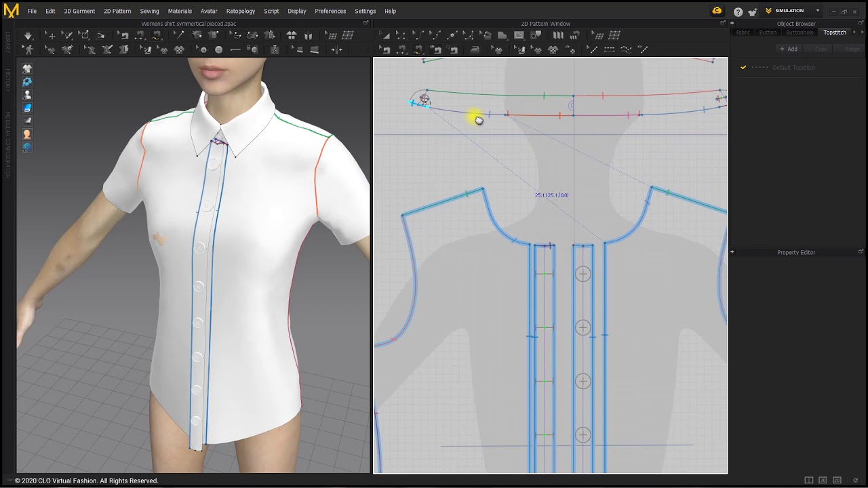Screen dimensions: 868x488
Task: Toggle globe environment display icon
Action: pyautogui.click(x=27, y=147)
